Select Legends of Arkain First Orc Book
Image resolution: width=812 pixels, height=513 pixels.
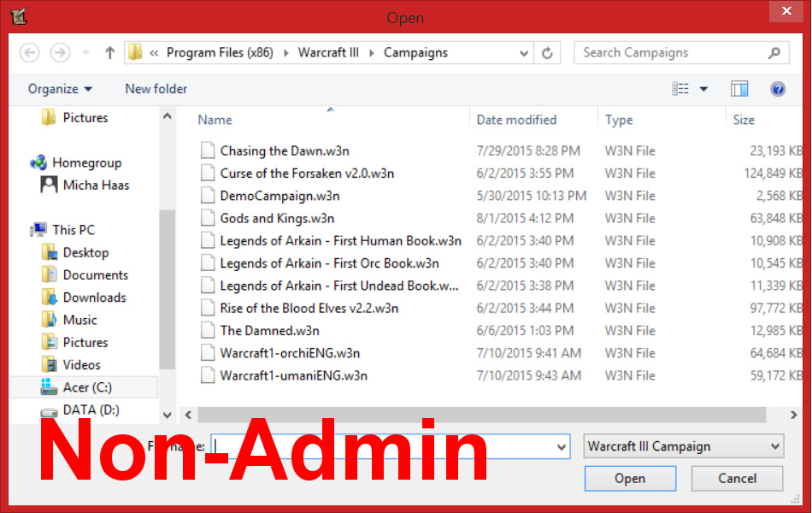tap(329, 263)
